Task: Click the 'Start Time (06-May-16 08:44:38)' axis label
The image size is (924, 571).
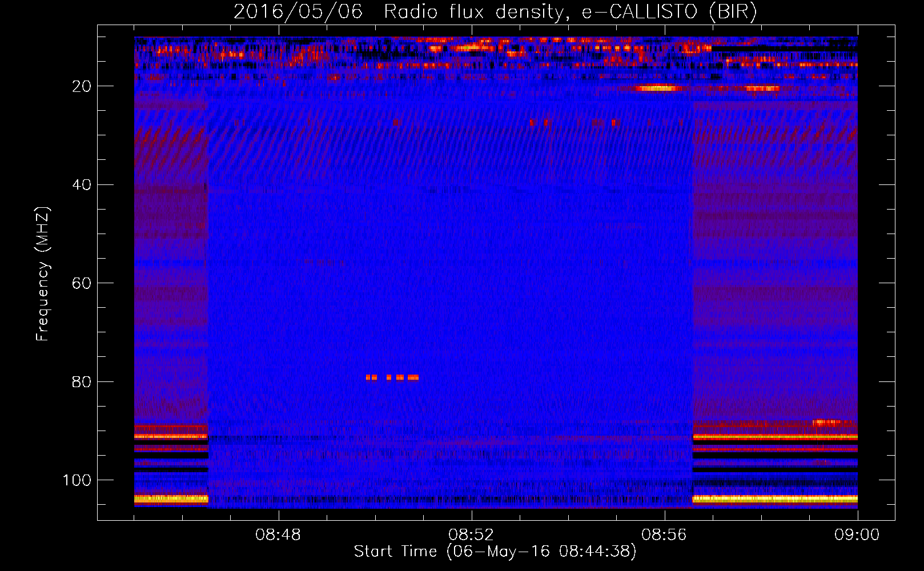Action: point(495,552)
